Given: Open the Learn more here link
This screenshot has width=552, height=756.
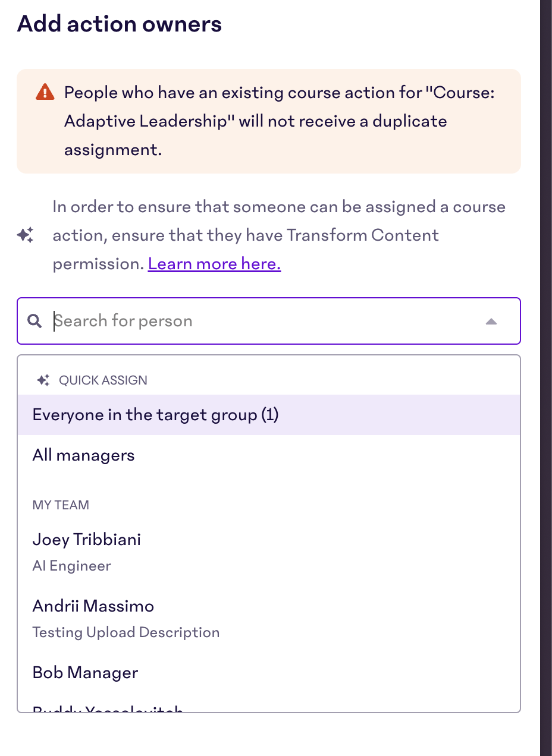Looking at the screenshot, I should (x=214, y=264).
